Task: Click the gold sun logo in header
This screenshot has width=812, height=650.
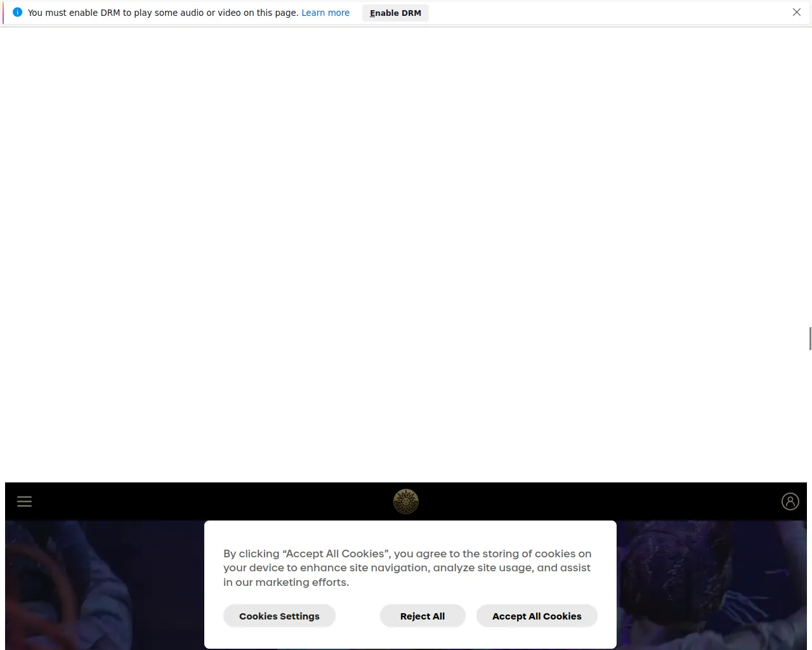Action: click(x=406, y=501)
